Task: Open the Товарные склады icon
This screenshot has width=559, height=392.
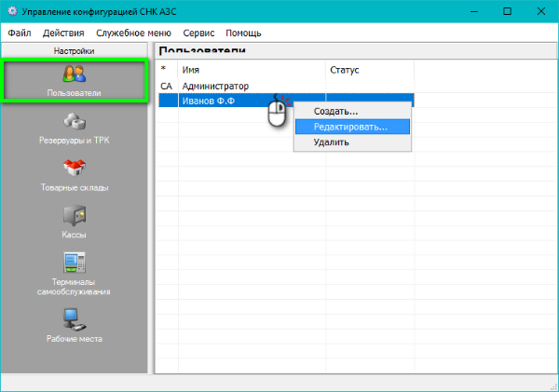Action: 75,169
